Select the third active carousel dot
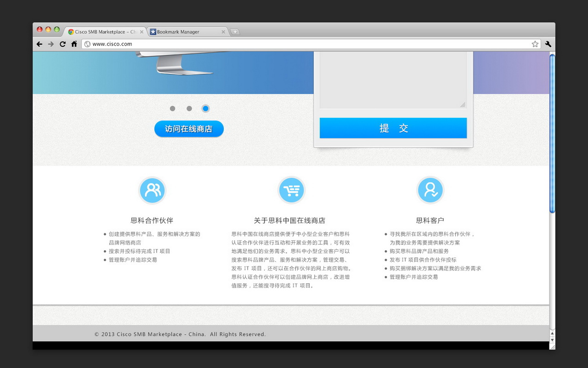Image resolution: width=588 pixels, height=368 pixels. coord(205,109)
